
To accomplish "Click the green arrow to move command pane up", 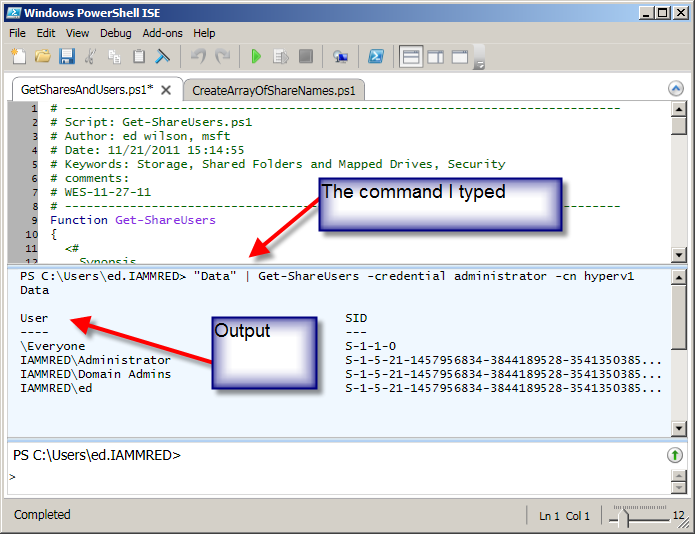I will 675,455.
